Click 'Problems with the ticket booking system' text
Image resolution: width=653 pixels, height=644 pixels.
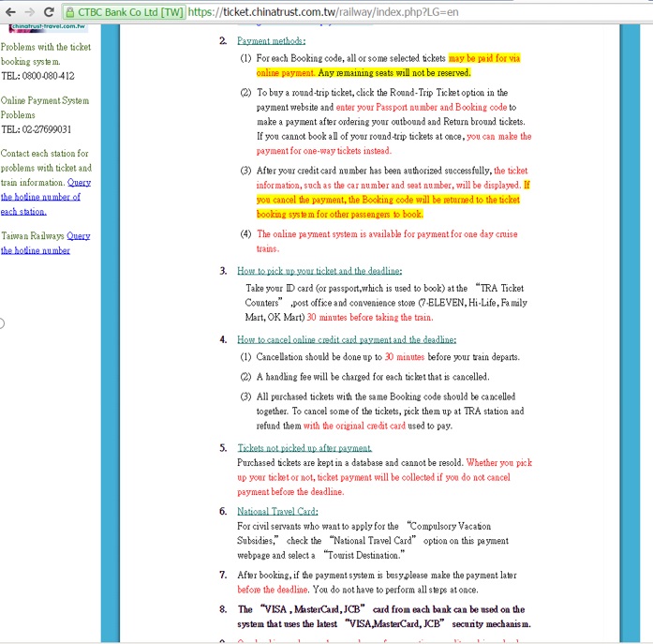click(x=45, y=53)
